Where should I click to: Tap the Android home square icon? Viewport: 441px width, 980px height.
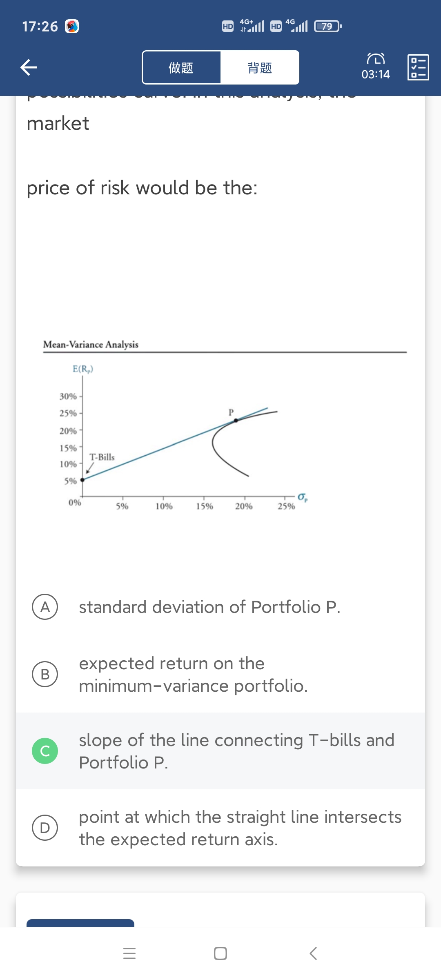[x=220, y=953]
